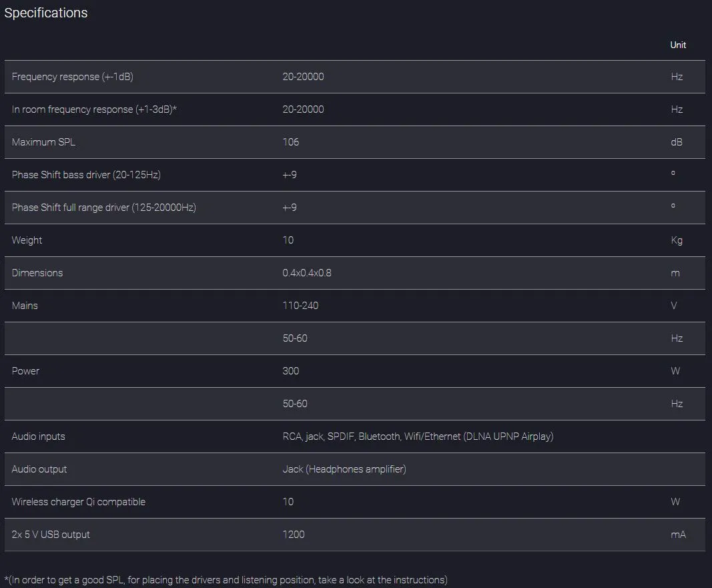
Task: Select the Unit column header
Action: pos(678,45)
